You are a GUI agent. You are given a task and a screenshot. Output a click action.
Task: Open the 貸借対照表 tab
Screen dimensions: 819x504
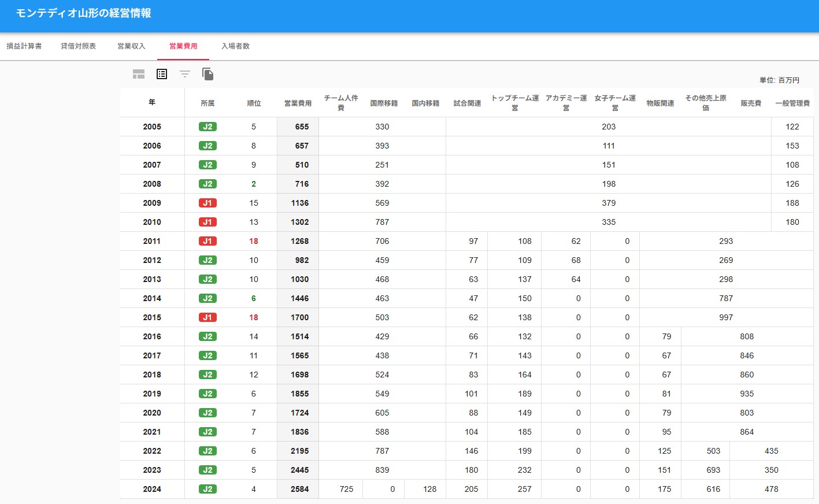[79, 46]
